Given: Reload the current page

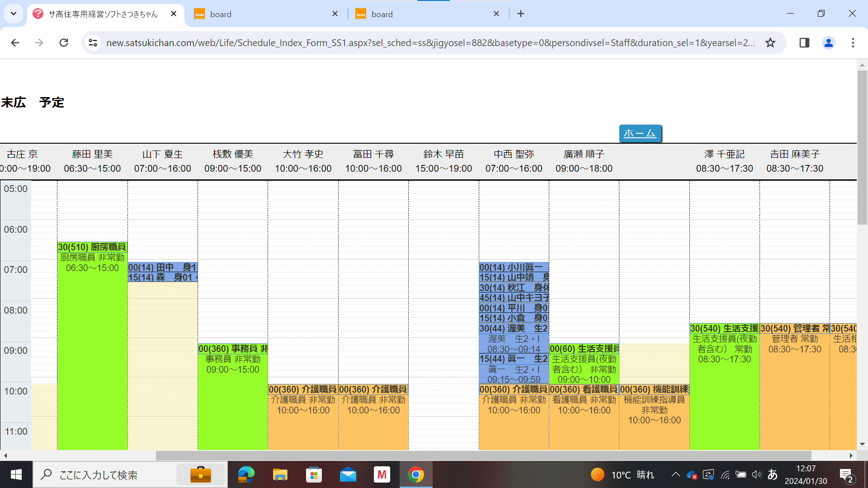Looking at the screenshot, I should 64,42.
